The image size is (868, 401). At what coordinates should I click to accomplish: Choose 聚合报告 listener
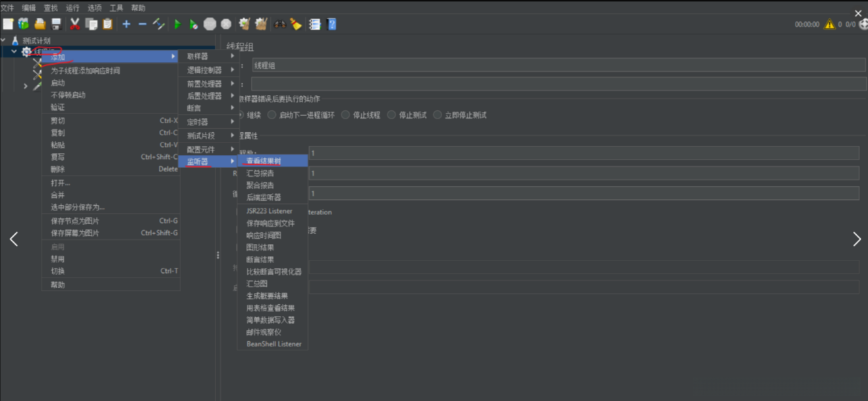272,185
